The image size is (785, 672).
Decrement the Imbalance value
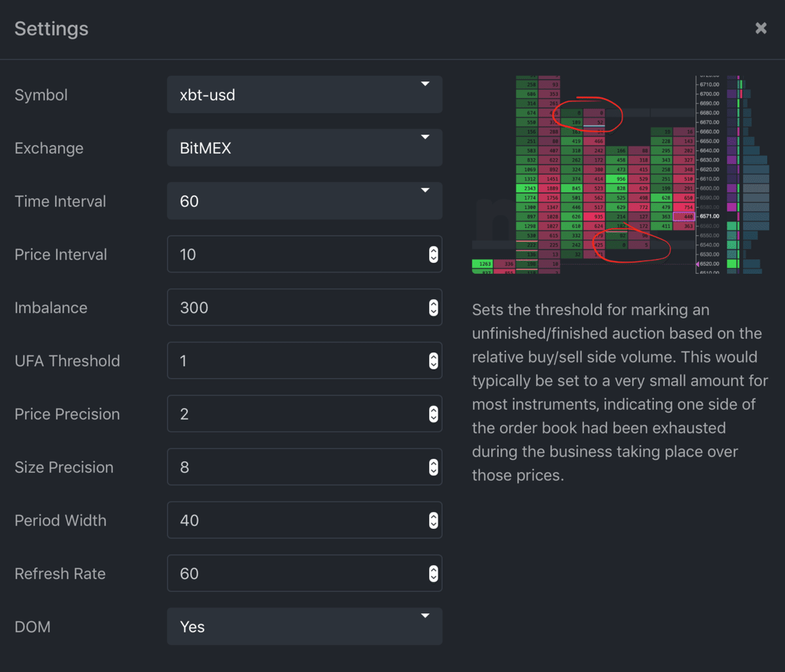(x=433, y=311)
